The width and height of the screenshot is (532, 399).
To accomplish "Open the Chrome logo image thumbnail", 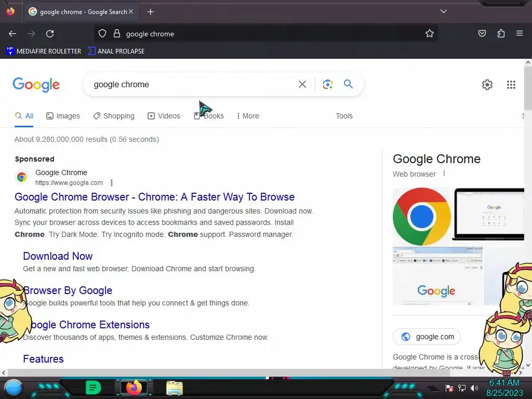I will [422, 217].
